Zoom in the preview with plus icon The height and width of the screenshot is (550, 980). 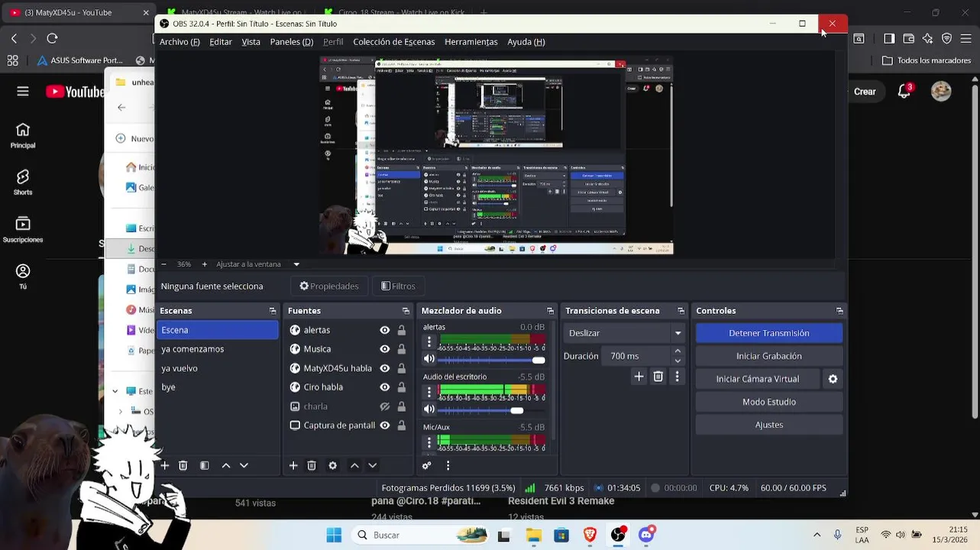(x=205, y=264)
